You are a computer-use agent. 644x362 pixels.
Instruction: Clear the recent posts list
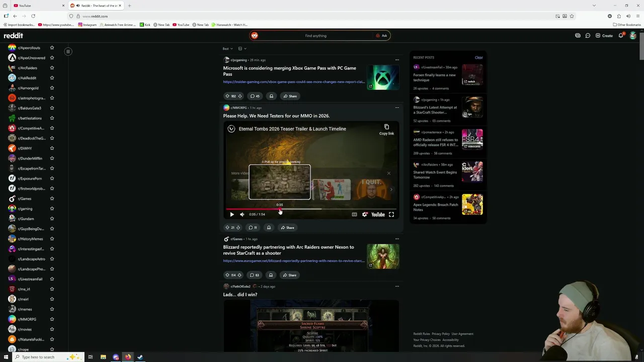coord(478,58)
